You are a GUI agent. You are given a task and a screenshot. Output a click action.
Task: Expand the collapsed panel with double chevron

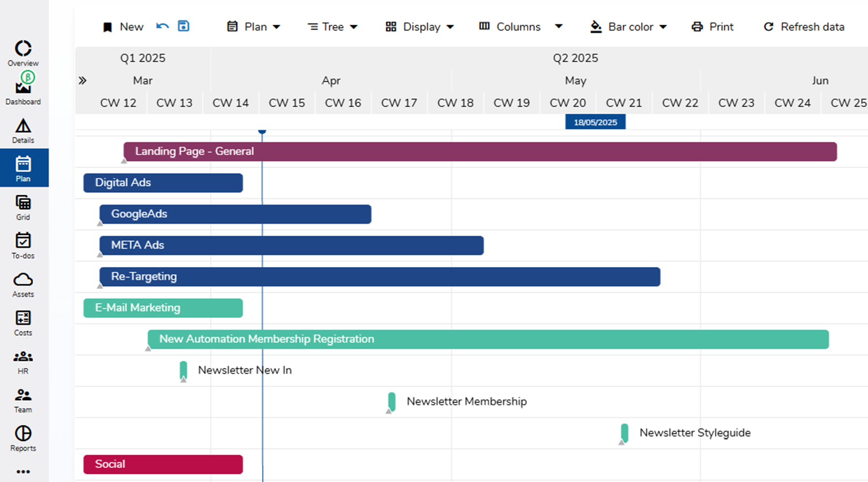[x=82, y=80]
